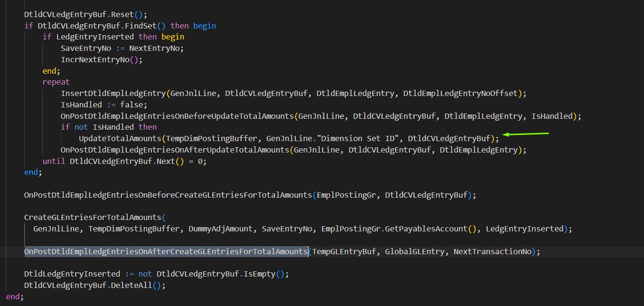Viewport: 644px width, 306px height.
Task: Click the until keyword on the Next() line
Action: point(53,161)
